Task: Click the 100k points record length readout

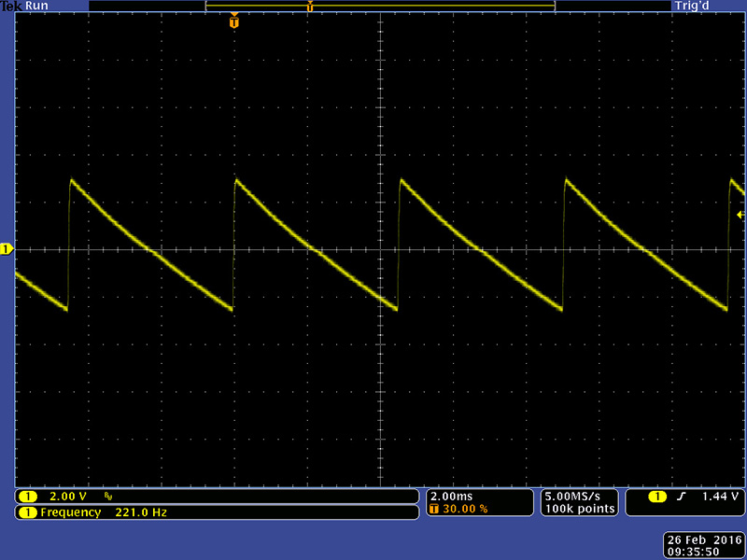Action: click(x=580, y=509)
